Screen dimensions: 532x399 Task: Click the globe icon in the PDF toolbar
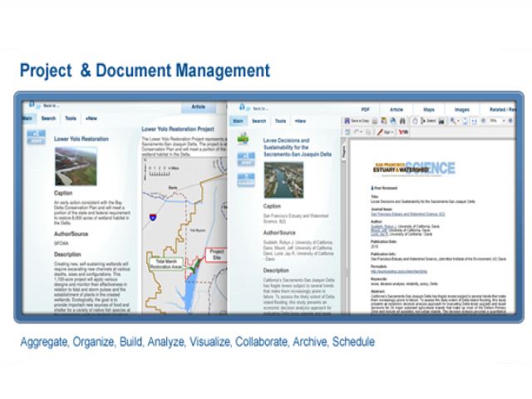[393, 121]
